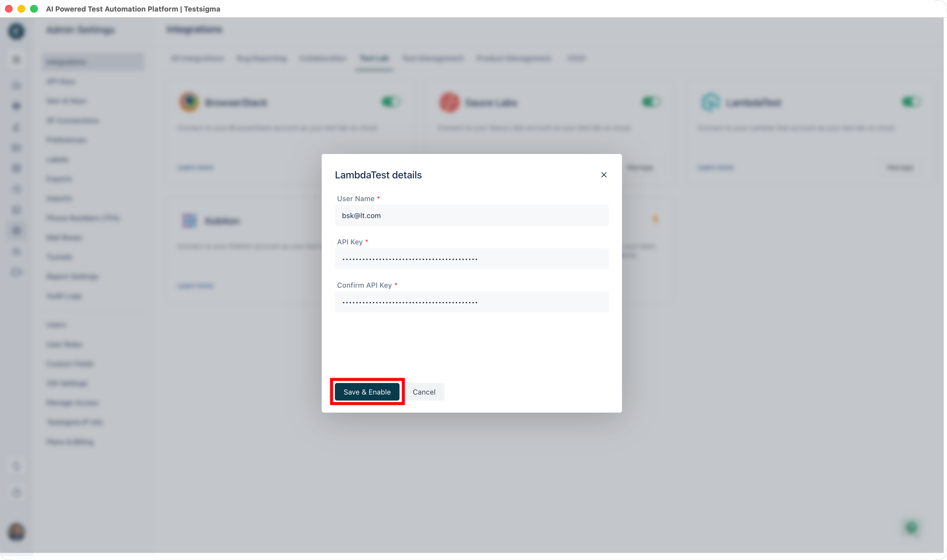The height and width of the screenshot is (560, 947).
Task: Disable the LambdaTest integration toggle
Action: 911,102
